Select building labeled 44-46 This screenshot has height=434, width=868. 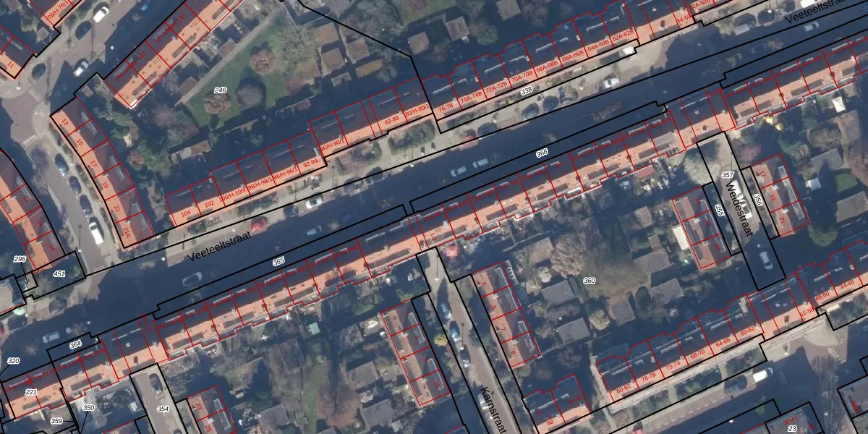[x=846, y=282]
